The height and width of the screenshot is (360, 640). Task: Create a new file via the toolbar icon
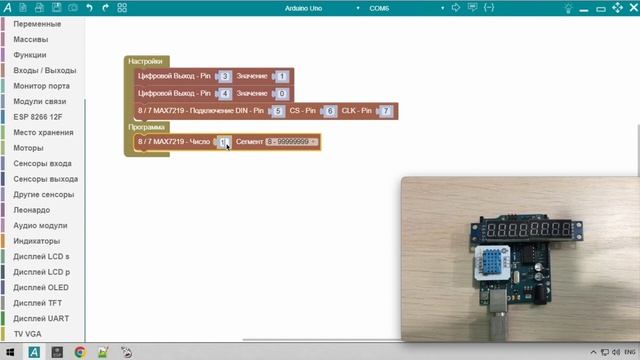[23, 8]
